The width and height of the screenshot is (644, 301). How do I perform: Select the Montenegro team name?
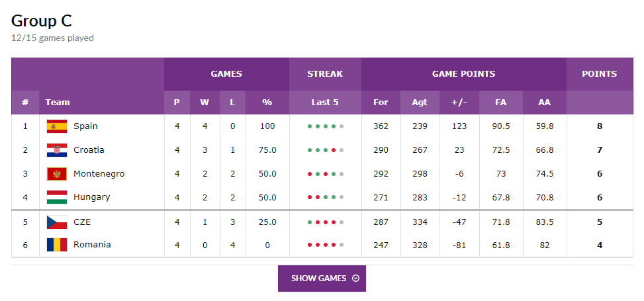click(99, 174)
